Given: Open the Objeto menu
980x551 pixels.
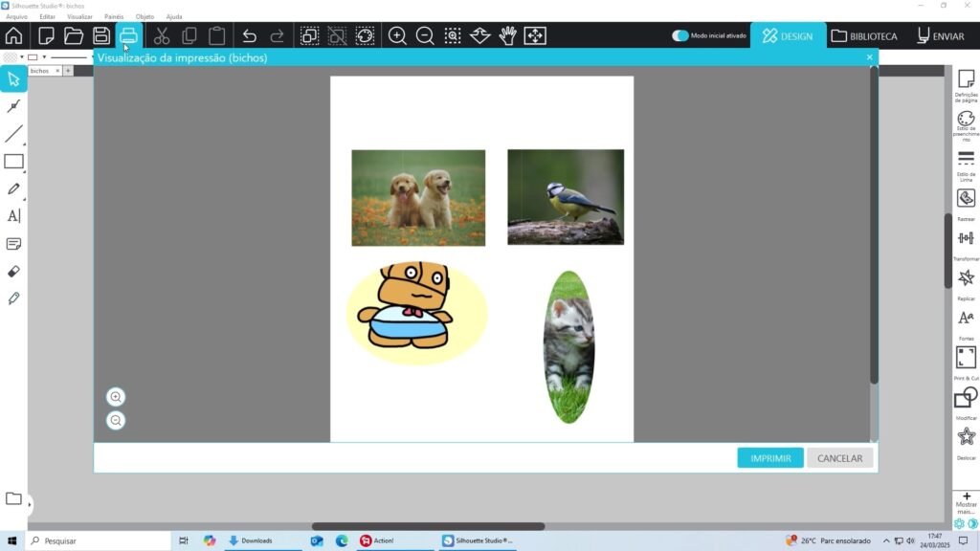Looking at the screenshot, I should pos(145,17).
